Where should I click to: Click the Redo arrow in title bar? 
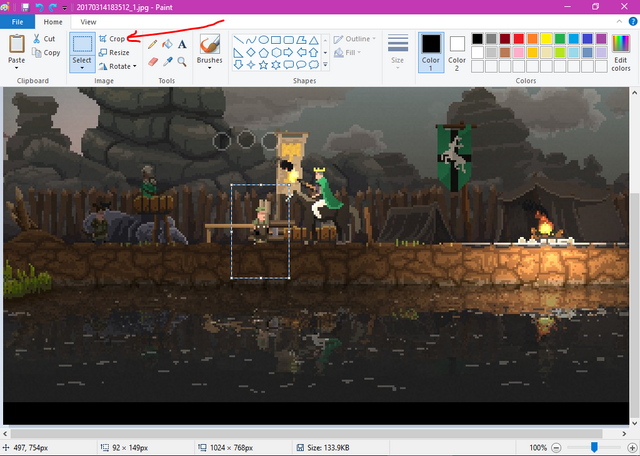point(53,7)
